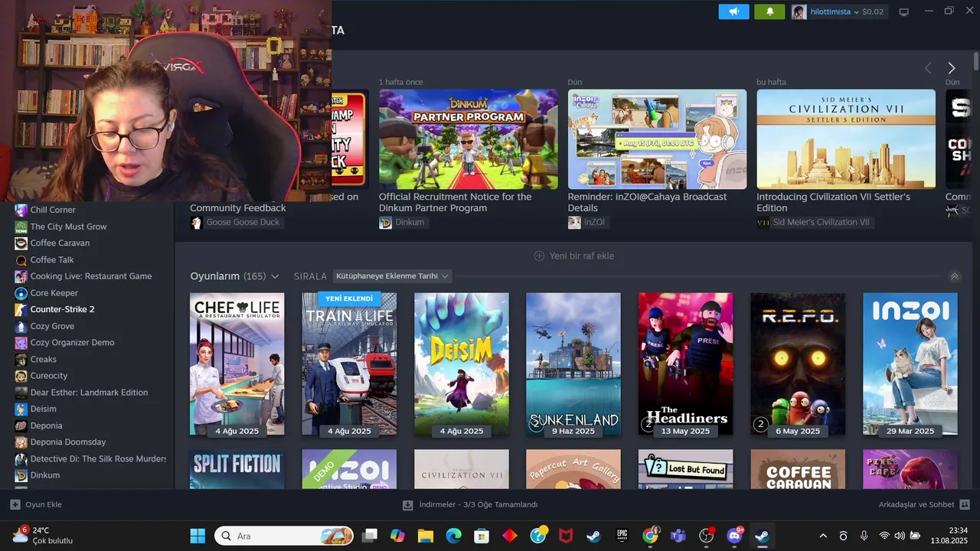This screenshot has height=551, width=980.
Task: Collapse the Oyunlarım shelf with double chevron
Action: click(x=955, y=276)
